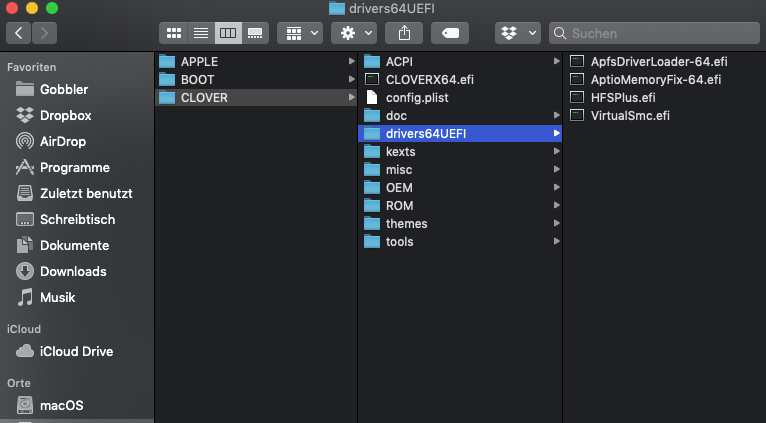Open Schreibtisch in the sidebar
This screenshot has height=423, width=766.
(77, 219)
